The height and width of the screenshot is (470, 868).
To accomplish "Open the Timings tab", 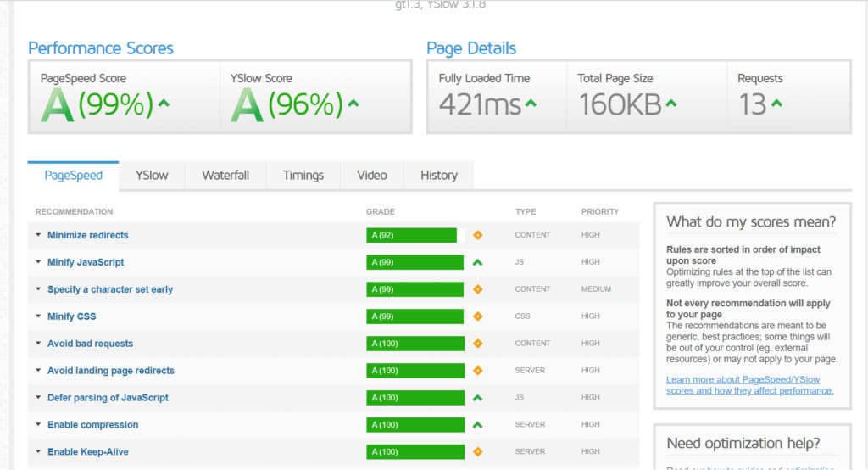I will pos(303,176).
